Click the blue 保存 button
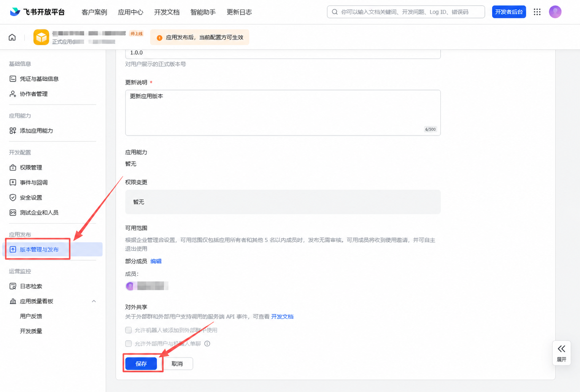This screenshot has width=580, height=392. pos(141,364)
